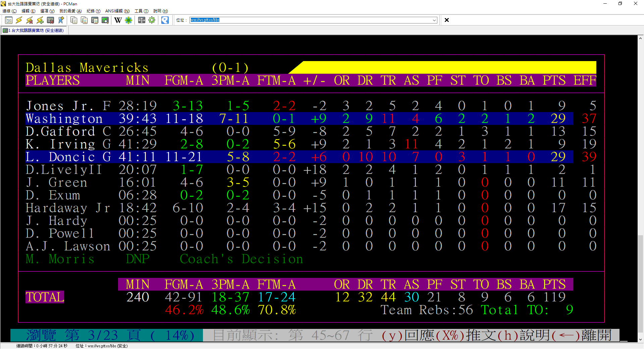
Task: Click the 46.2% field goal percentage
Action: (184, 310)
